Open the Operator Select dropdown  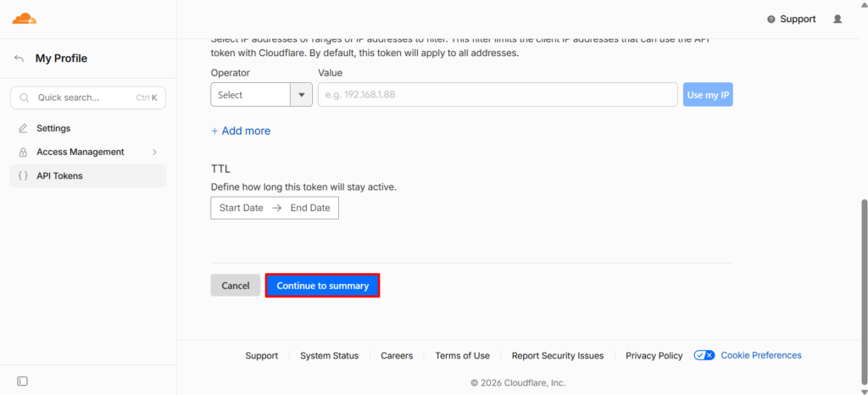click(261, 95)
